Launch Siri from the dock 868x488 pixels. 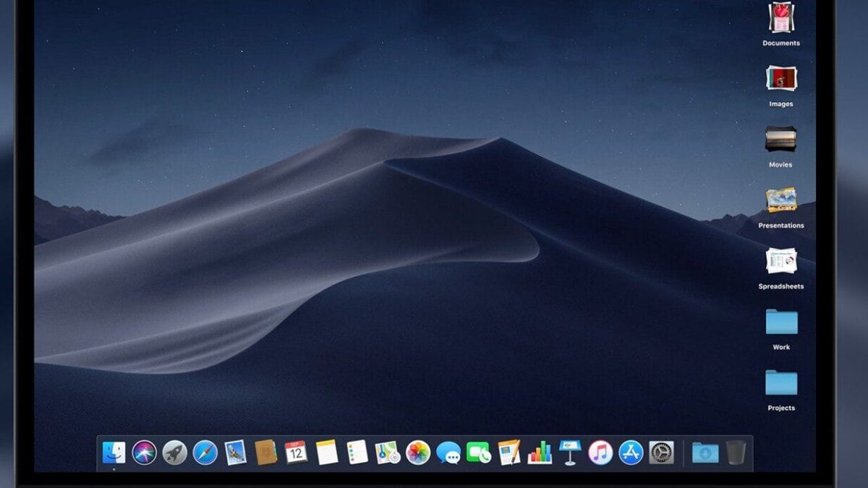144,453
